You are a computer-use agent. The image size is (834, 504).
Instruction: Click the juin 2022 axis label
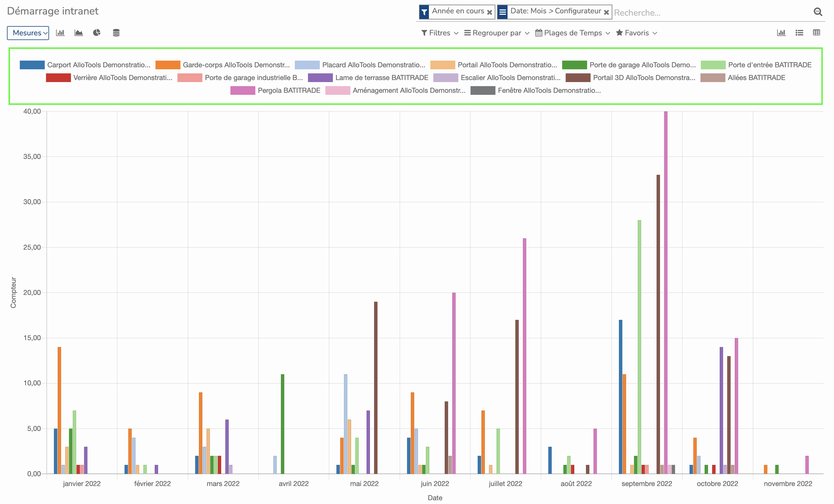pos(435,484)
